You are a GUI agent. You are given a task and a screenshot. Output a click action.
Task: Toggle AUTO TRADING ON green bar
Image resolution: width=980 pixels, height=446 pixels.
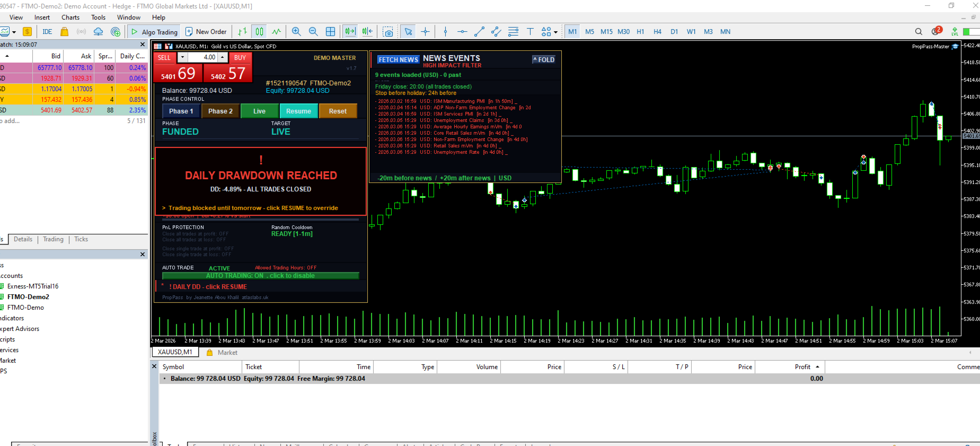click(x=260, y=276)
